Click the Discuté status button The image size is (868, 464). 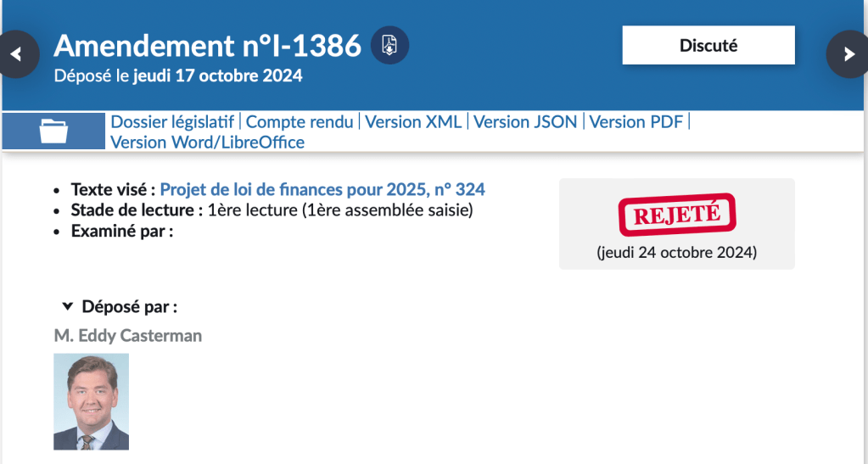coord(708,46)
